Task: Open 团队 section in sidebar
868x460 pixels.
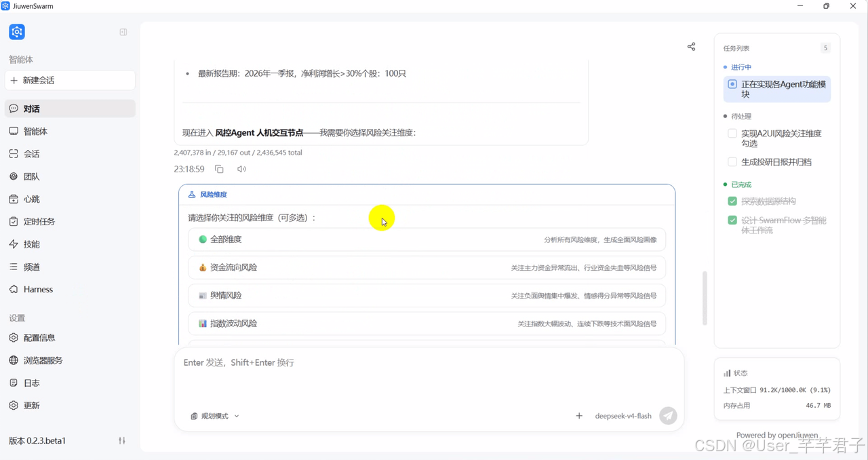Action: click(70, 176)
